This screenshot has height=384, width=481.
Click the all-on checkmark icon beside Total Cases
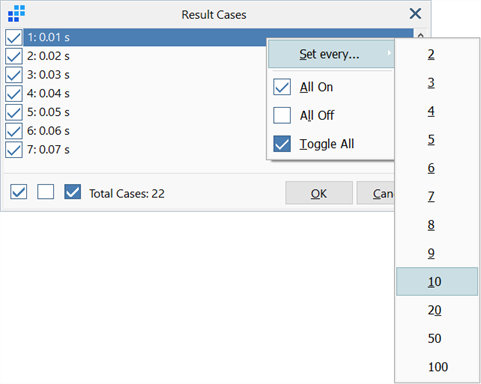19,192
